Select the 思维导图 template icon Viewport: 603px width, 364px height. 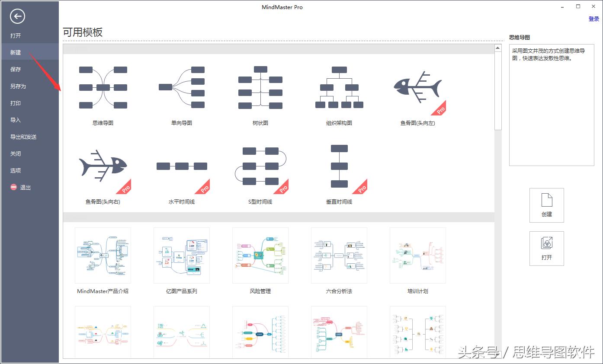click(103, 88)
